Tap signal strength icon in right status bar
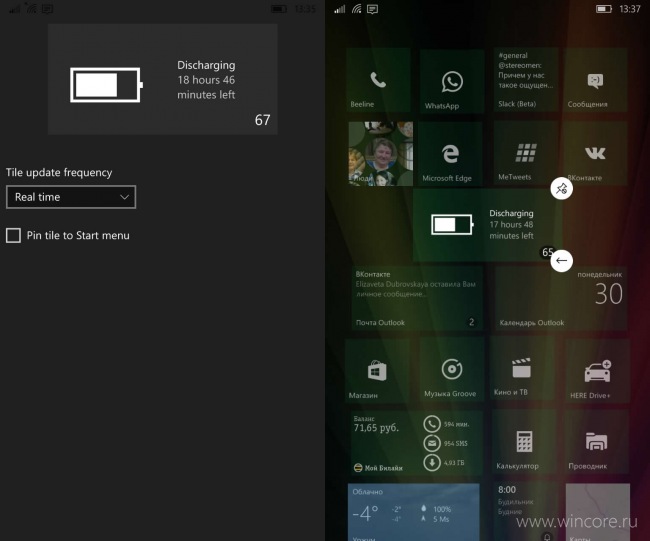 click(340, 9)
